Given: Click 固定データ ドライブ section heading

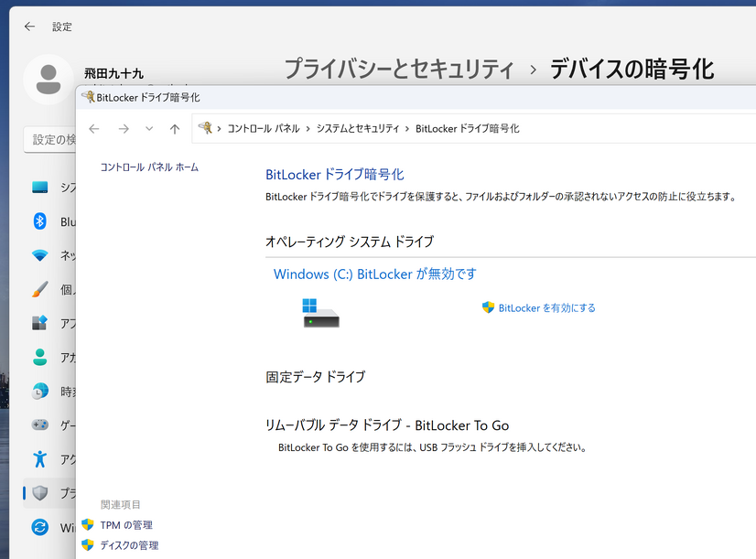Looking at the screenshot, I should [316, 377].
